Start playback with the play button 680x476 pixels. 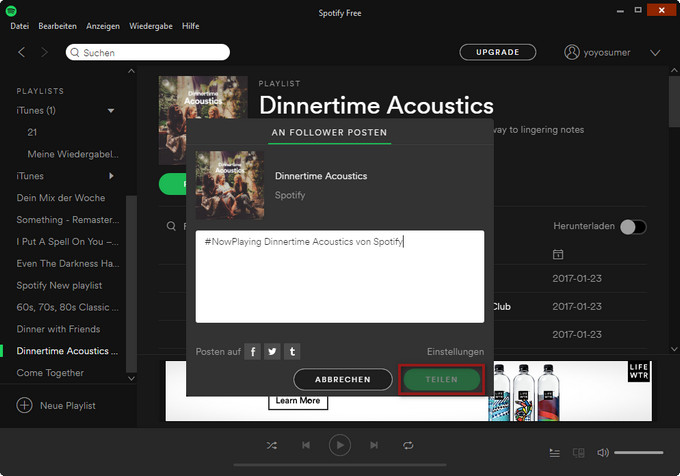coord(340,445)
